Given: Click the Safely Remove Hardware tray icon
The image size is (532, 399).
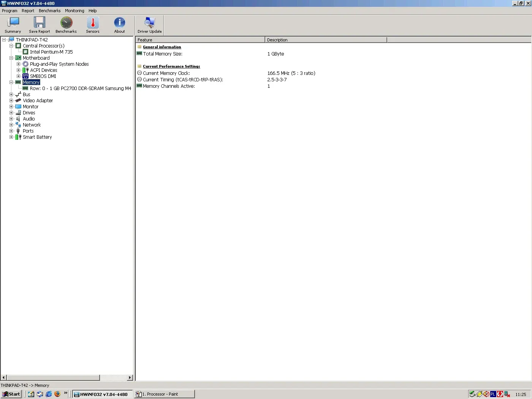Looking at the screenshot, I should (x=472, y=394).
